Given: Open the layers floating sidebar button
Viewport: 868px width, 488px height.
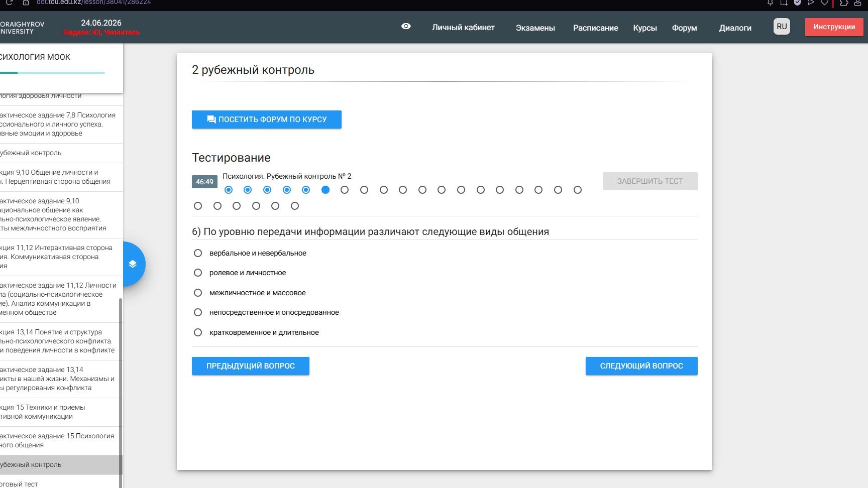Looking at the screenshot, I should [x=133, y=264].
